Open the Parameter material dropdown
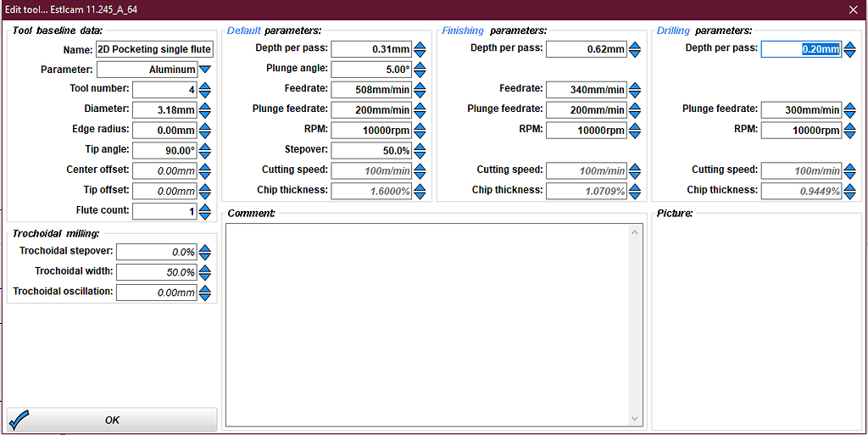 click(x=205, y=70)
